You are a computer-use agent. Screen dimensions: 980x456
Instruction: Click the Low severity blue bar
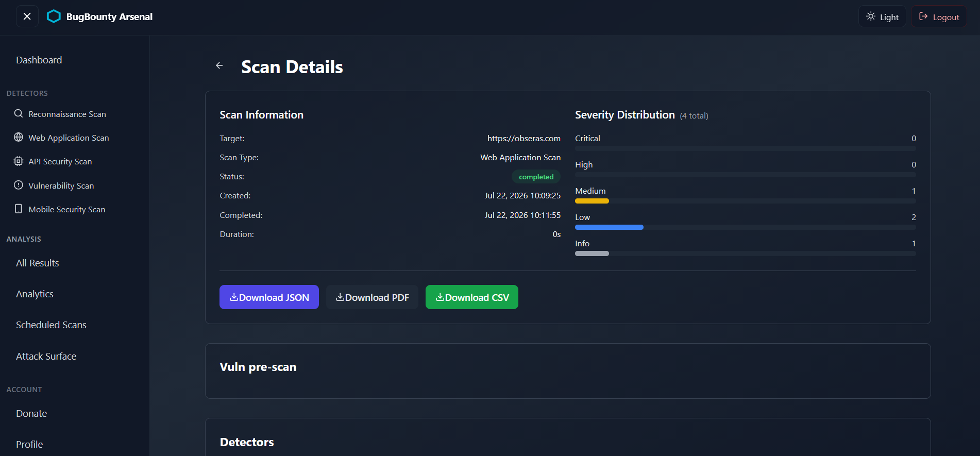609,227
